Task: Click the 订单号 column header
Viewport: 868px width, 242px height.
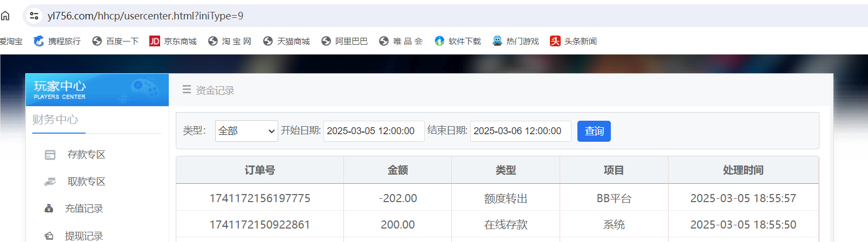Action: [260, 170]
